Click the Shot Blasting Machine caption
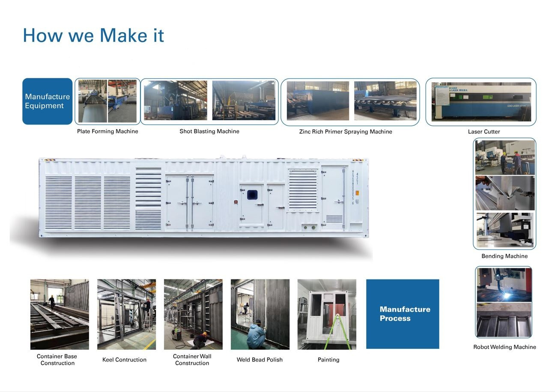Image resolution: width=555 pixels, height=392 pixels. pyautogui.click(x=209, y=131)
